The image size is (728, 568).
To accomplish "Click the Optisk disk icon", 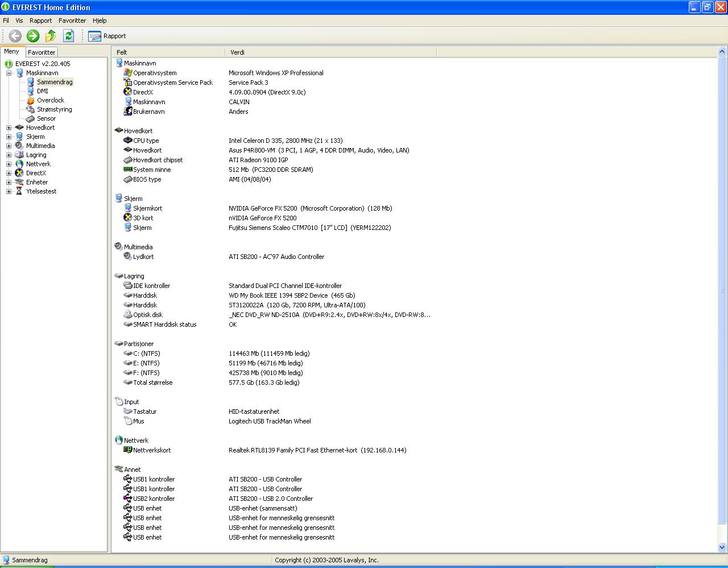I will click(x=128, y=314).
